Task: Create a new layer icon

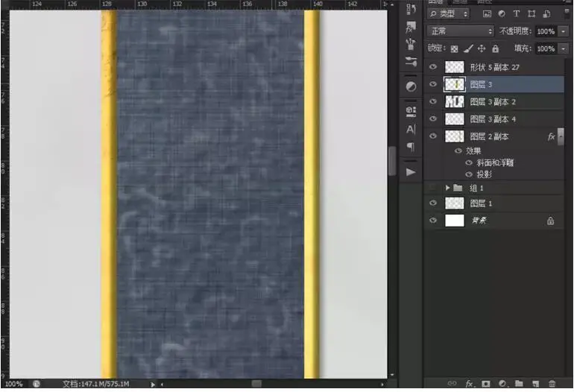Action: point(535,384)
